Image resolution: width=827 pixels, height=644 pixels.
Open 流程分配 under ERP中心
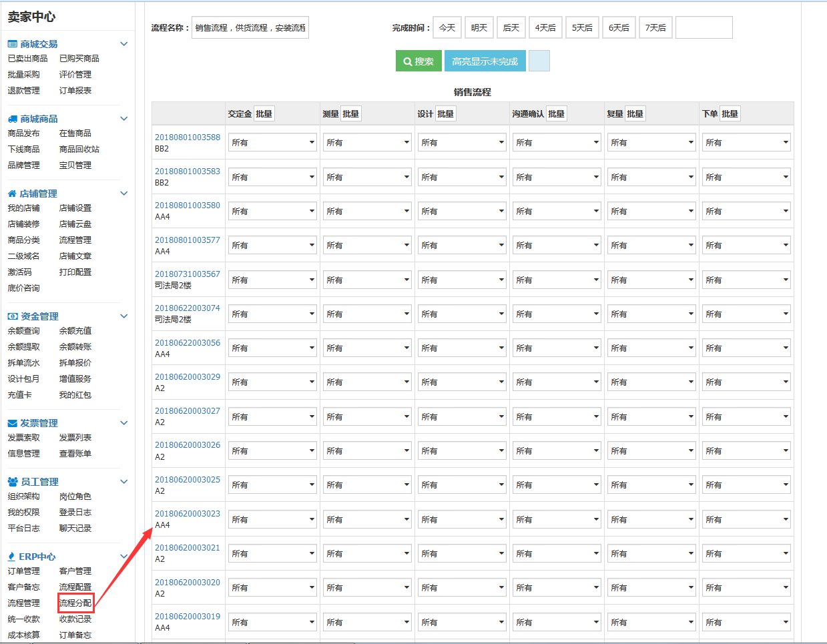pos(75,603)
